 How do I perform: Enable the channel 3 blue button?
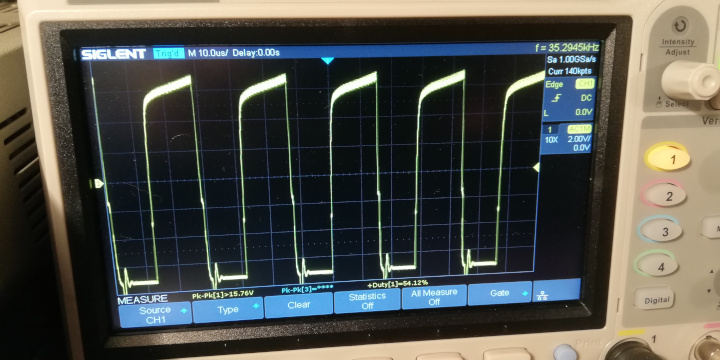pos(661,231)
